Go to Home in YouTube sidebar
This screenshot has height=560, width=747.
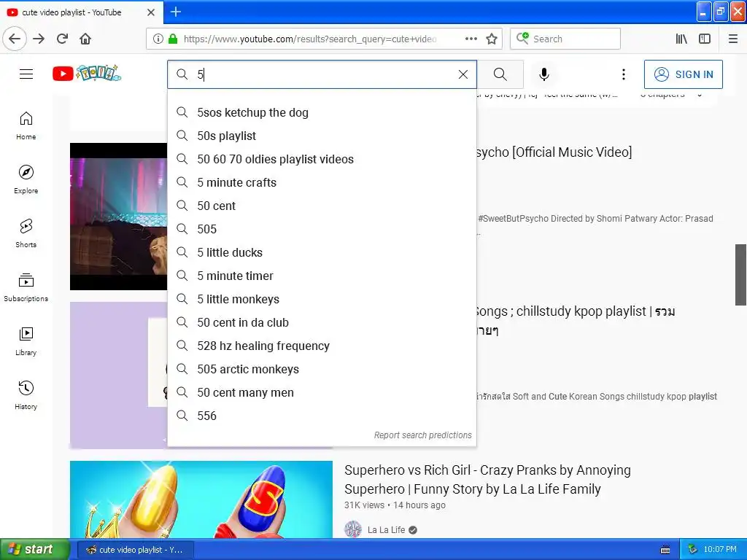[26, 125]
